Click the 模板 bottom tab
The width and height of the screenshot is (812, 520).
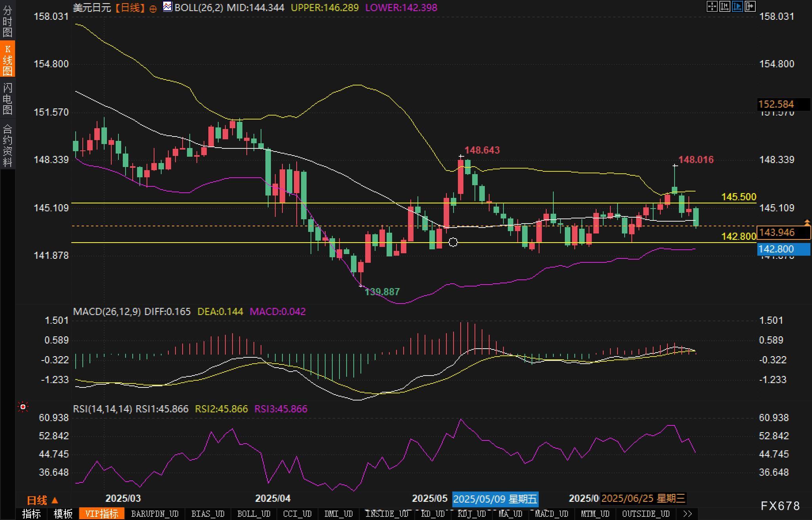[63, 514]
